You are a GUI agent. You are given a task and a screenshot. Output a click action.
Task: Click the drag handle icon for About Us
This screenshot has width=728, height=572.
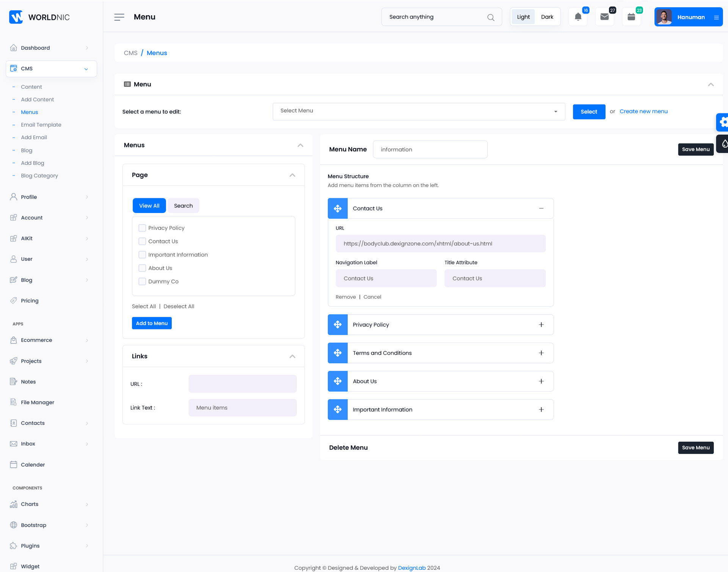pyautogui.click(x=337, y=381)
